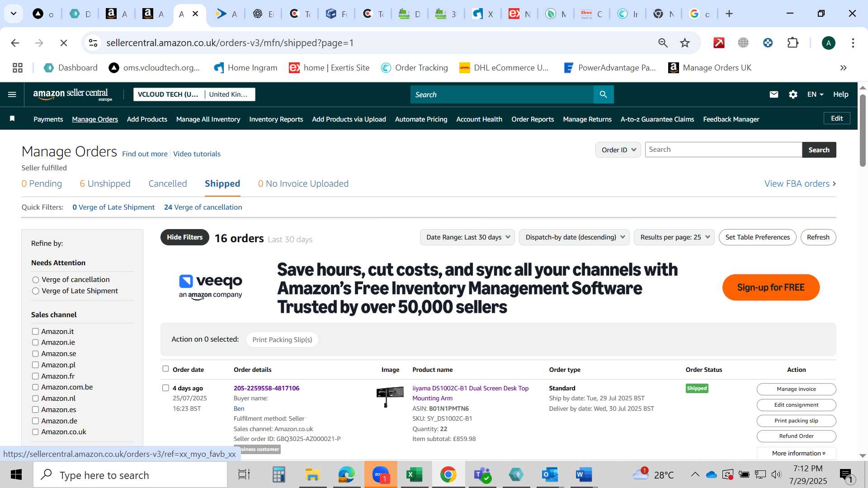Click the red arrow extension icon
This screenshot has width=868, height=488.
tap(719, 43)
